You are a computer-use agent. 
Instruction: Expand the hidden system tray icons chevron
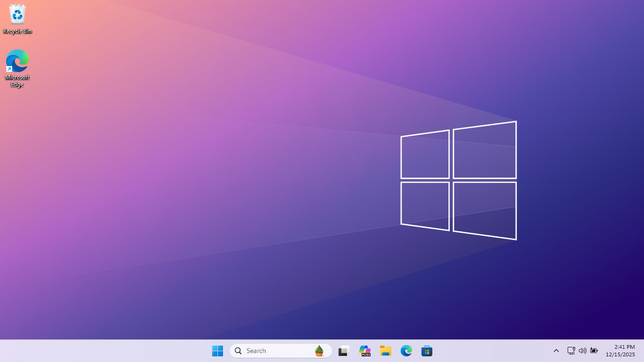[x=556, y=351]
